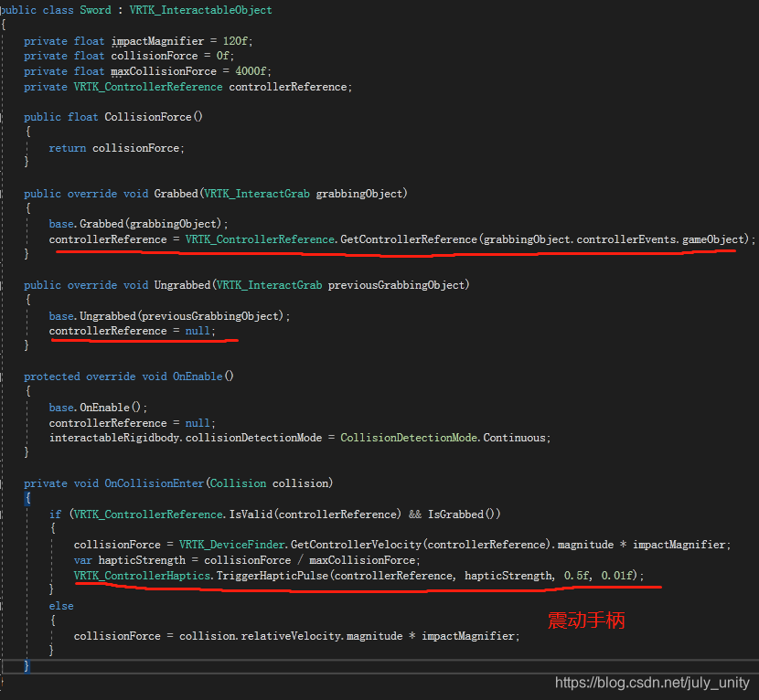Viewport: 759px width, 700px height.
Task: Click base.OnEnable() call
Action: pyautogui.click(x=96, y=408)
